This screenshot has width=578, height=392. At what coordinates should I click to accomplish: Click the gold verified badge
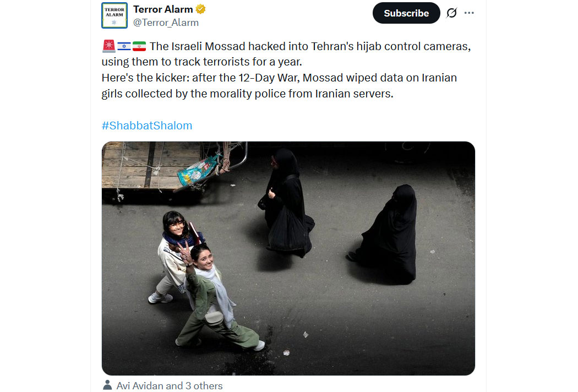[x=200, y=9]
